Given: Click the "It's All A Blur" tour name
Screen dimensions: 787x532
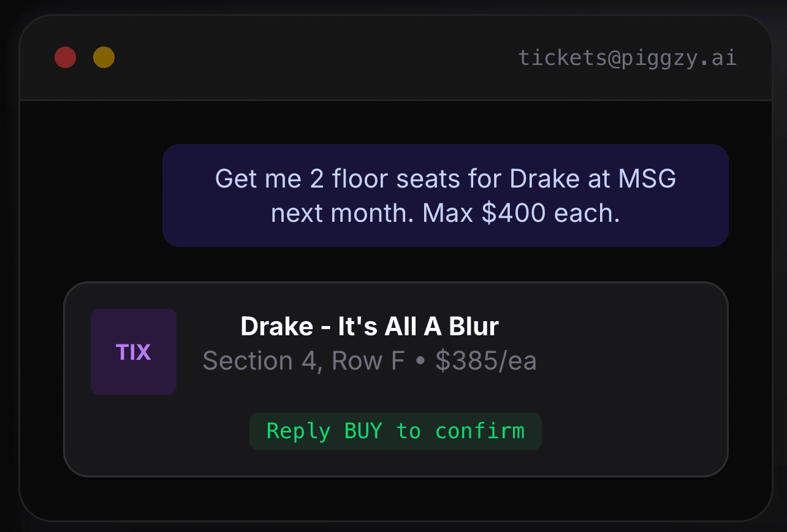Looking at the screenshot, I should coord(419,327).
